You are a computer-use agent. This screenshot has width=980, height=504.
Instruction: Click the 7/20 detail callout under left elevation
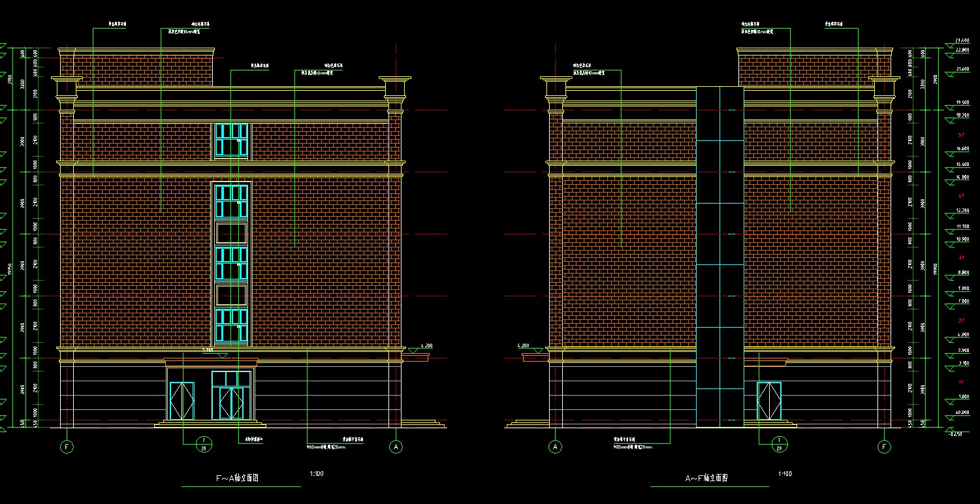click(x=203, y=444)
